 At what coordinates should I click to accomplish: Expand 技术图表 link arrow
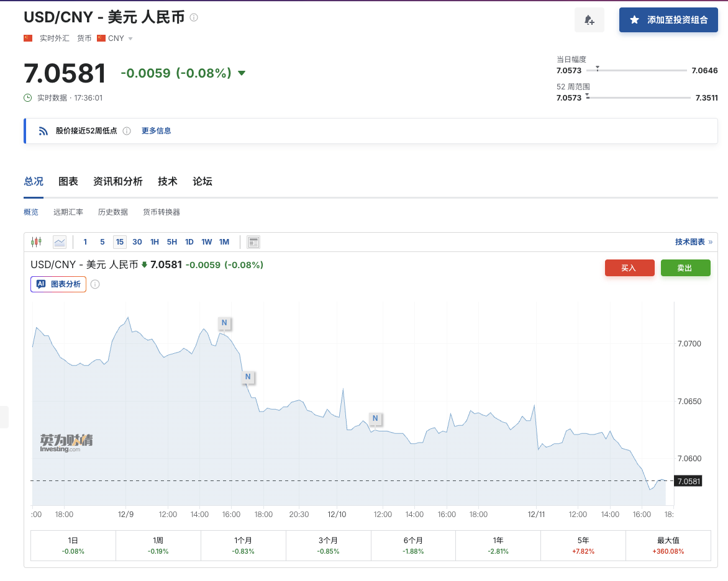pos(710,242)
